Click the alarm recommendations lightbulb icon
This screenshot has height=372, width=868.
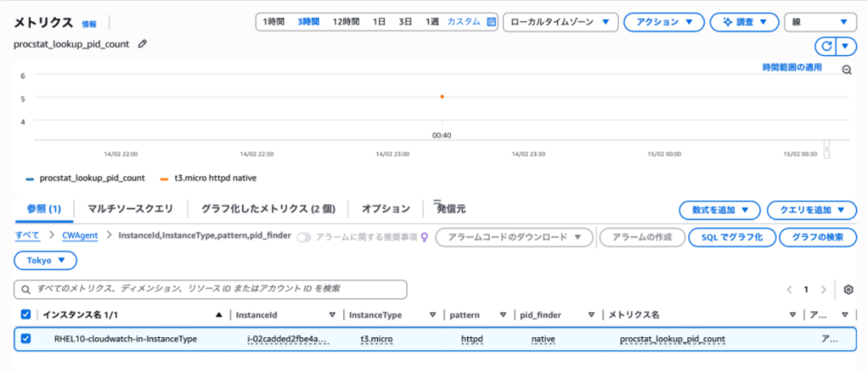425,237
